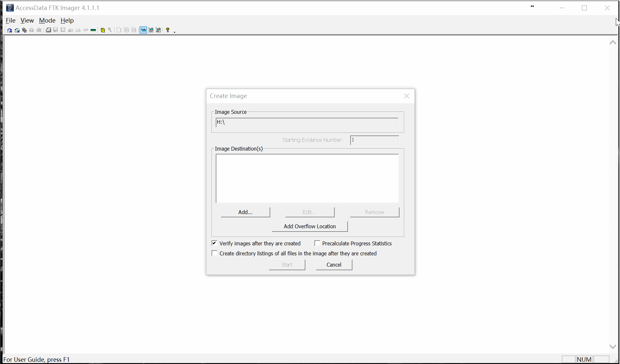Enable Create directory listings checkbox
The width and height of the screenshot is (620, 364).
point(214,253)
